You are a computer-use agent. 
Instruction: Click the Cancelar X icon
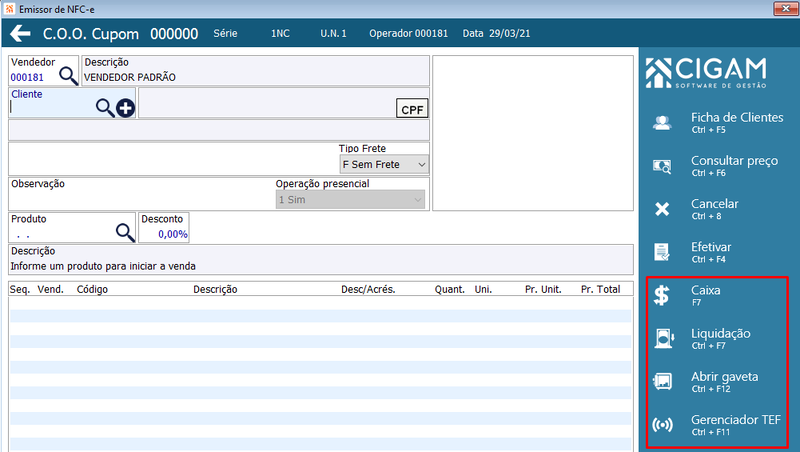pos(662,209)
